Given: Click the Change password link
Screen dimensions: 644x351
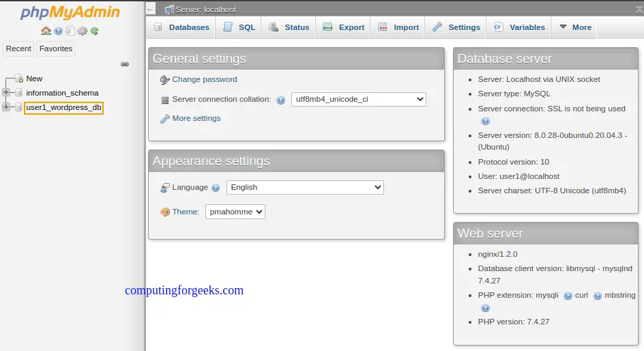Looking at the screenshot, I should [205, 79].
